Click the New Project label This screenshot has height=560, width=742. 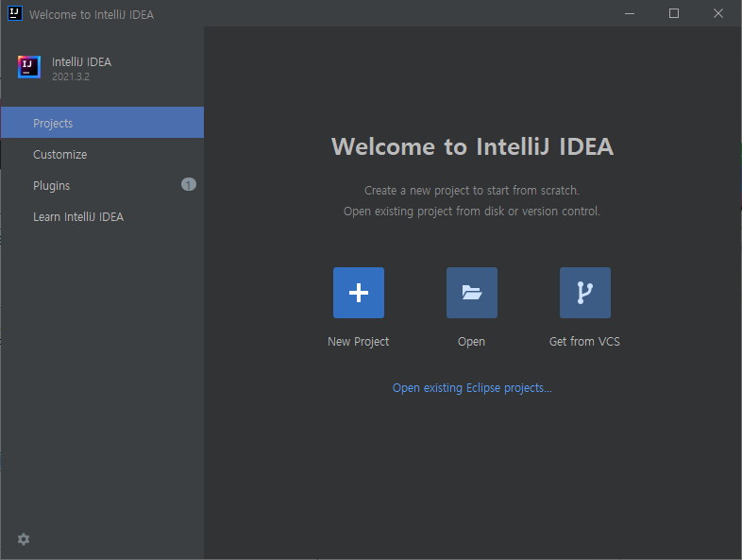pyautogui.click(x=358, y=342)
